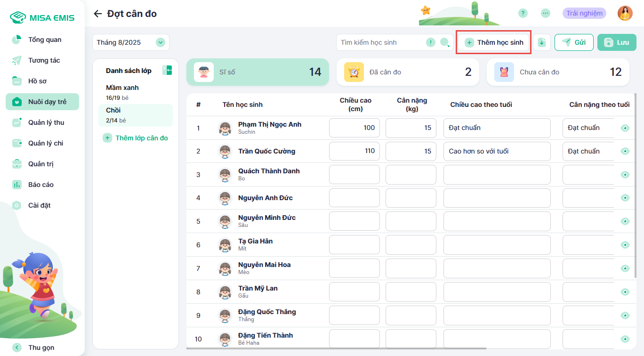Open Đạt chuẩn height dropdown for Ngọc Anh
The image size is (644, 356).
point(497,128)
